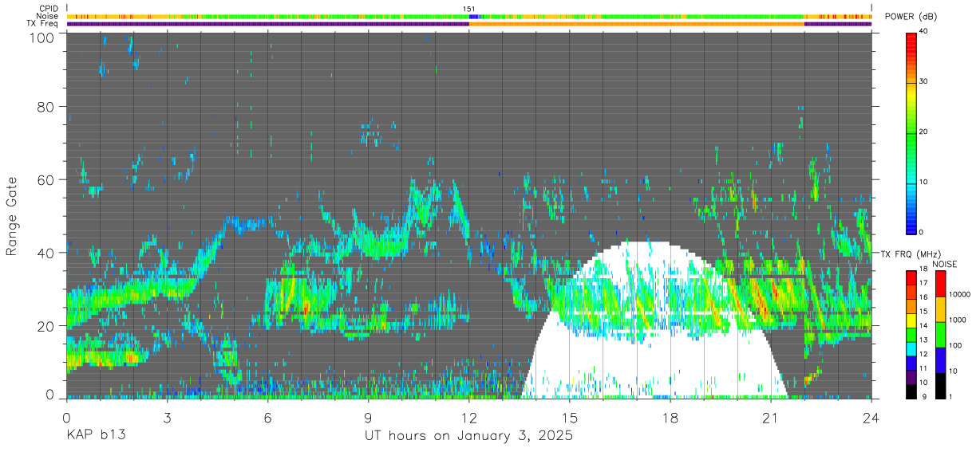Select 'UT hours on January 3, 2025' title
This screenshot has height=452, width=980.
click(x=468, y=436)
